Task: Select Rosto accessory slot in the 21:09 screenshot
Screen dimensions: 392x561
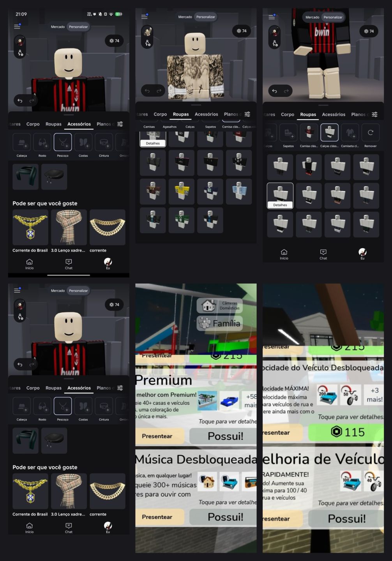Action: (x=42, y=142)
